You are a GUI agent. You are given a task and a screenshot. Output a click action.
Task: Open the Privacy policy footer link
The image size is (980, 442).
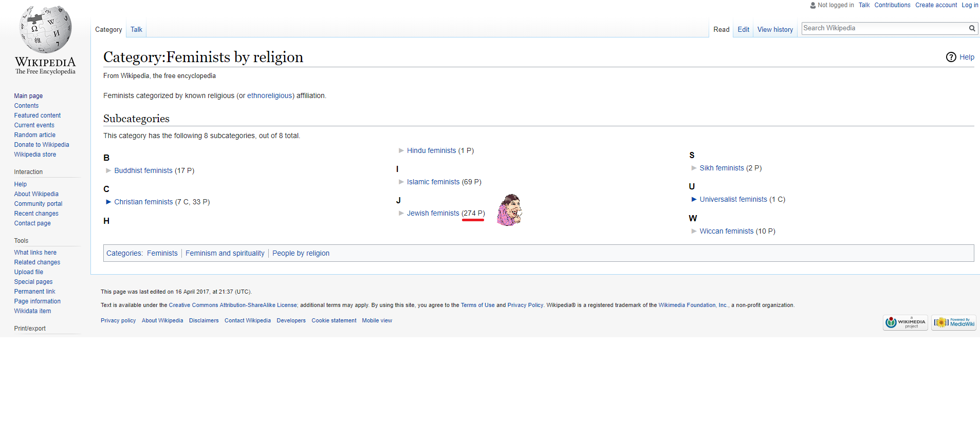tap(118, 320)
